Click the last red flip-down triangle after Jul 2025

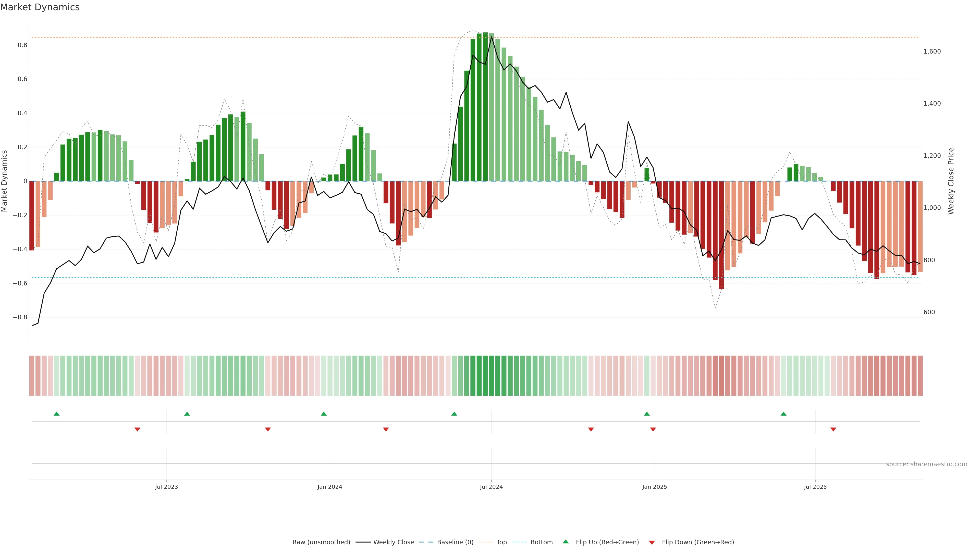coord(833,429)
